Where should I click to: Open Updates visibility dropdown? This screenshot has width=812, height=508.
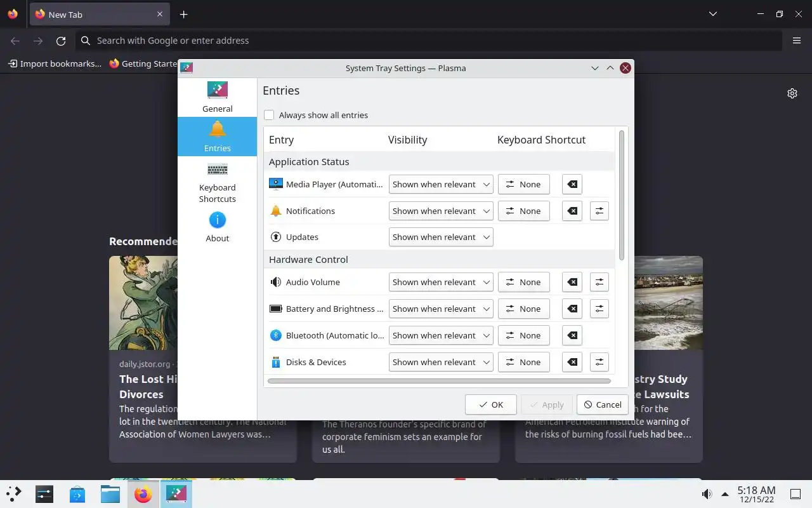441,237
